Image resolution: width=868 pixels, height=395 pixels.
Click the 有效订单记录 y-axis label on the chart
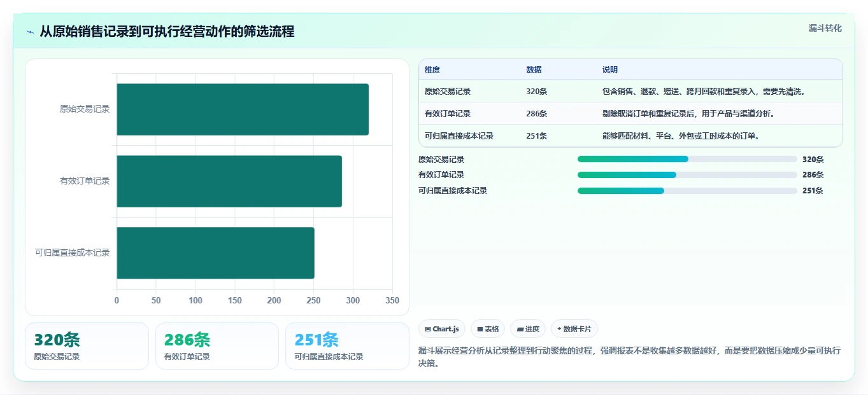[x=85, y=181]
